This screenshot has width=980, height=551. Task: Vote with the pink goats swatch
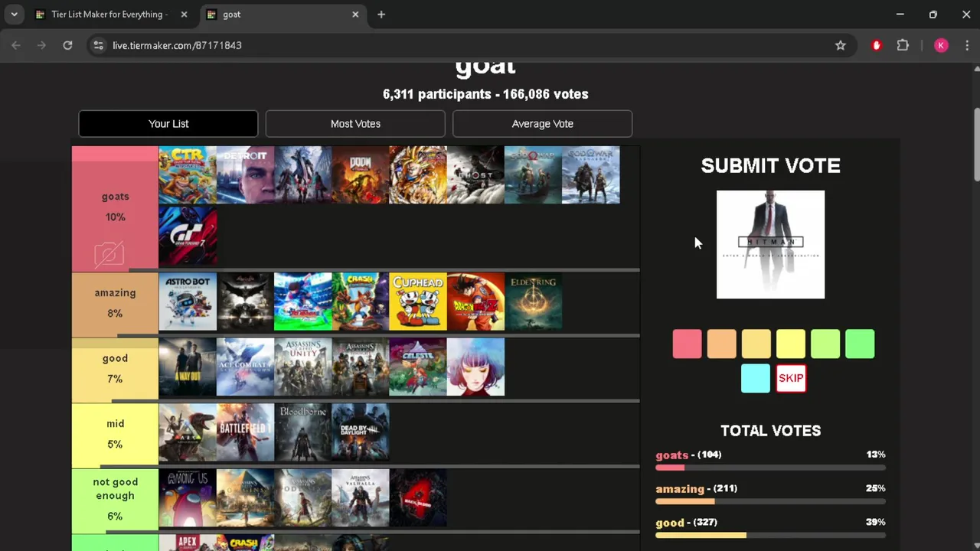[x=687, y=344]
